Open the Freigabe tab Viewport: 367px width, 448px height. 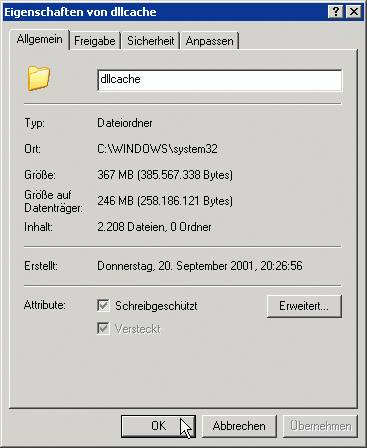coord(95,41)
